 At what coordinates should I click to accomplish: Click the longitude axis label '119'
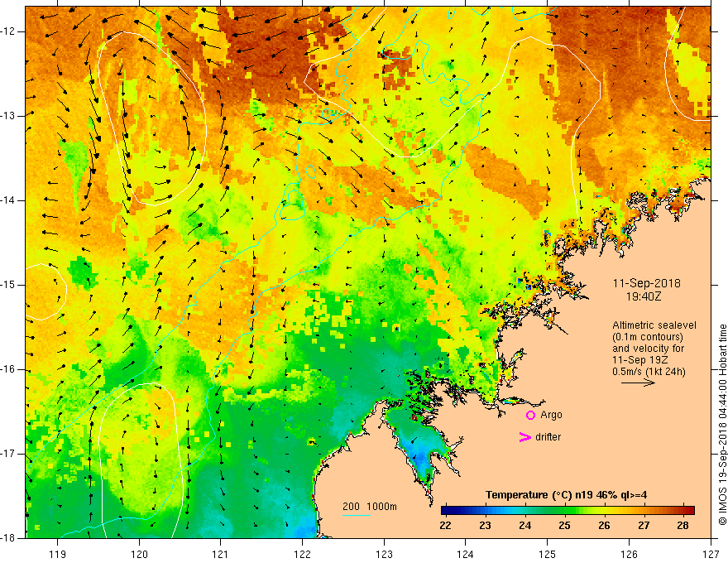[57, 554]
